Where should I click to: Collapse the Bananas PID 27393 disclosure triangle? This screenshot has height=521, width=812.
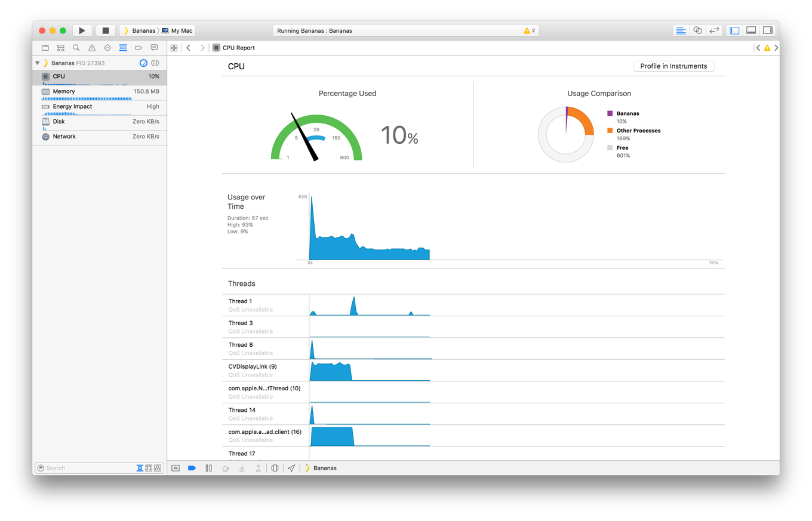37,62
